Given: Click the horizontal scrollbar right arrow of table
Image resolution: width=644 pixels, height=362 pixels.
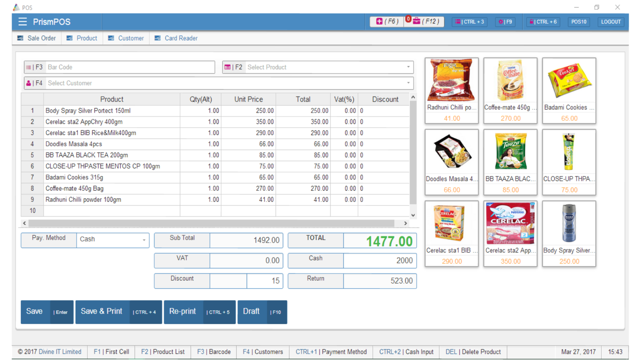Looking at the screenshot, I should [406, 223].
